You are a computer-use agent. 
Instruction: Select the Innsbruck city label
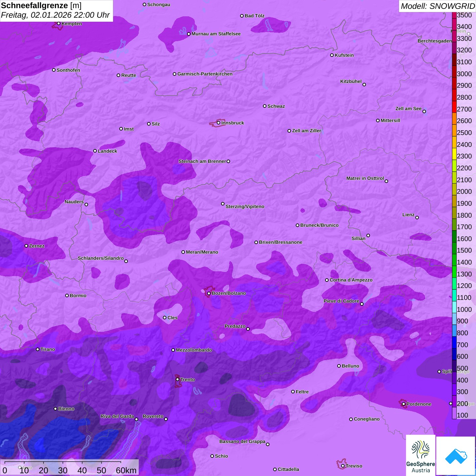pos(233,123)
